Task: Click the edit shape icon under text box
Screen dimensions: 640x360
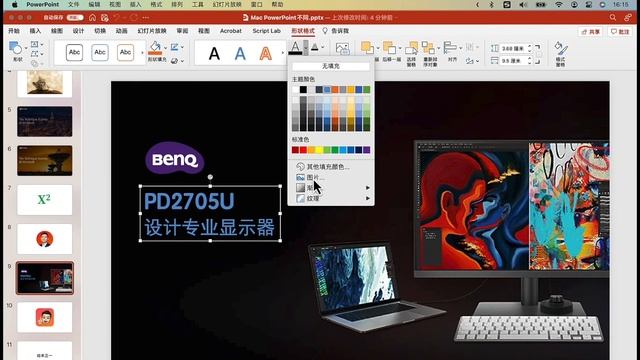Action: click(35, 53)
